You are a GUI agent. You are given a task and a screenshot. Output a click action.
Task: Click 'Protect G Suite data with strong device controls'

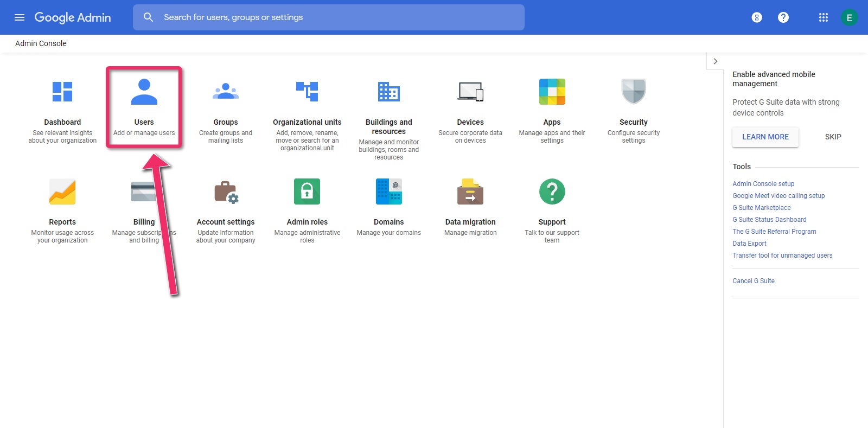(x=786, y=107)
